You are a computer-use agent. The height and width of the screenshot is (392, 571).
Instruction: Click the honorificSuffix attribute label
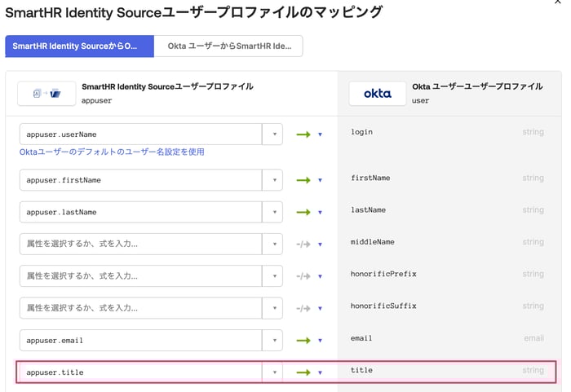[x=383, y=306]
